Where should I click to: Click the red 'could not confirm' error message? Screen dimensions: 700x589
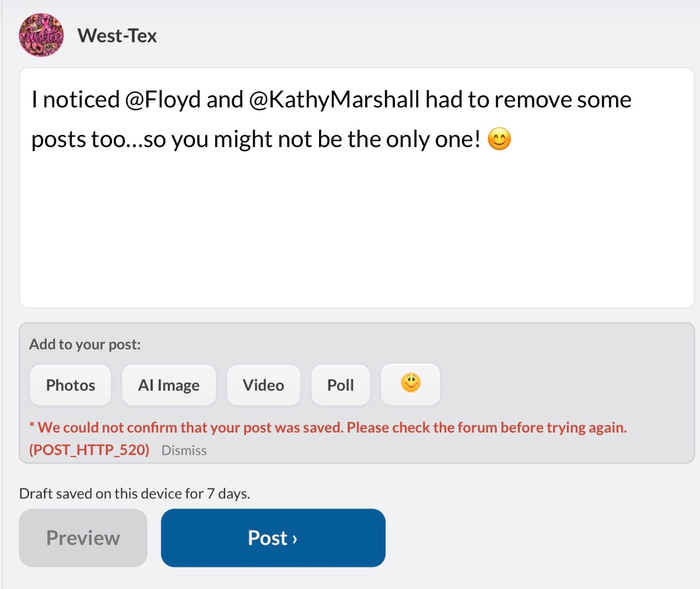pyautogui.click(x=332, y=427)
